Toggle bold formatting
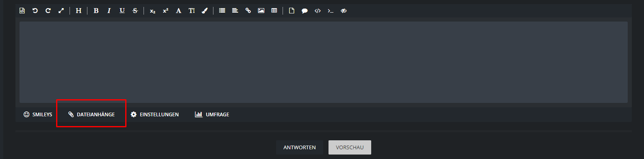The height and width of the screenshot is (159, 644). 96,11
